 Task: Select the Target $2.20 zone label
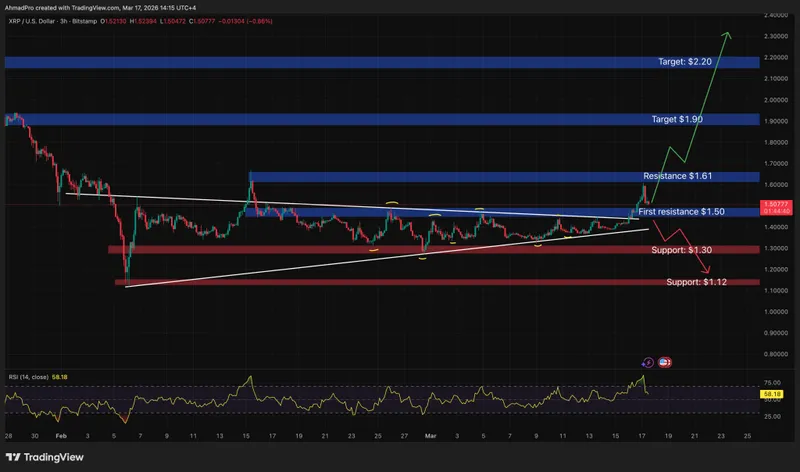(684, 62)
